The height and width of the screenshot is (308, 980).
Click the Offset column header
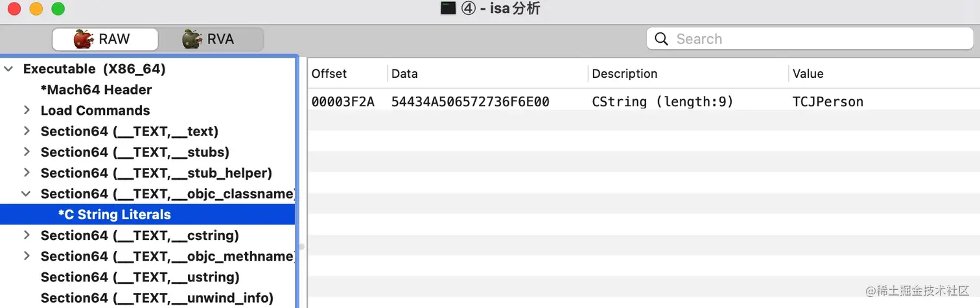tap(329, 74)
